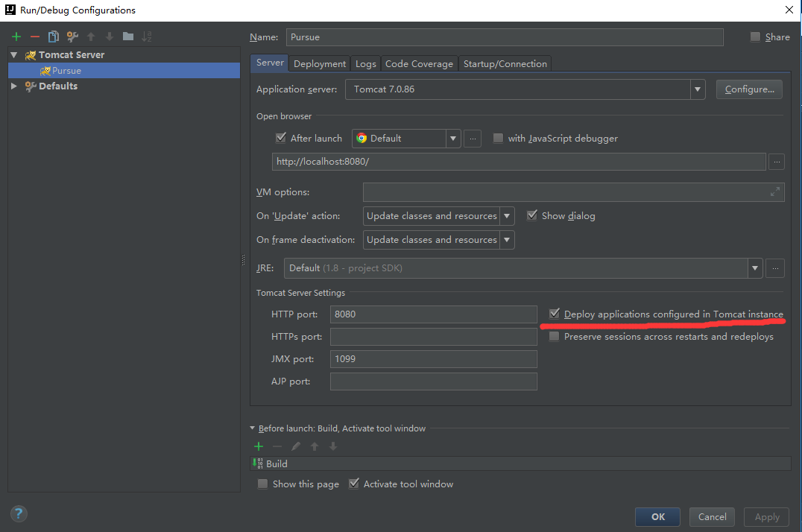
Task: Copy the selected configuration
Action: [53, 37]
